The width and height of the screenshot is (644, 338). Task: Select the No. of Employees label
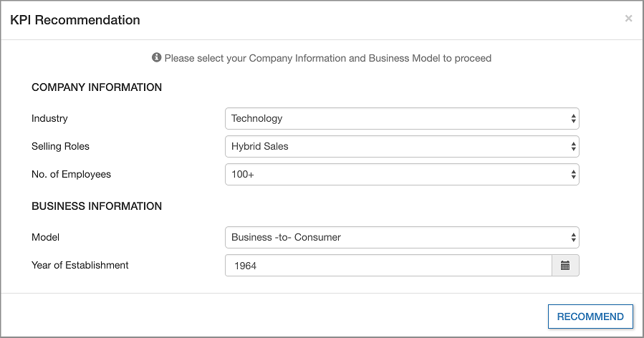(71, 174)
